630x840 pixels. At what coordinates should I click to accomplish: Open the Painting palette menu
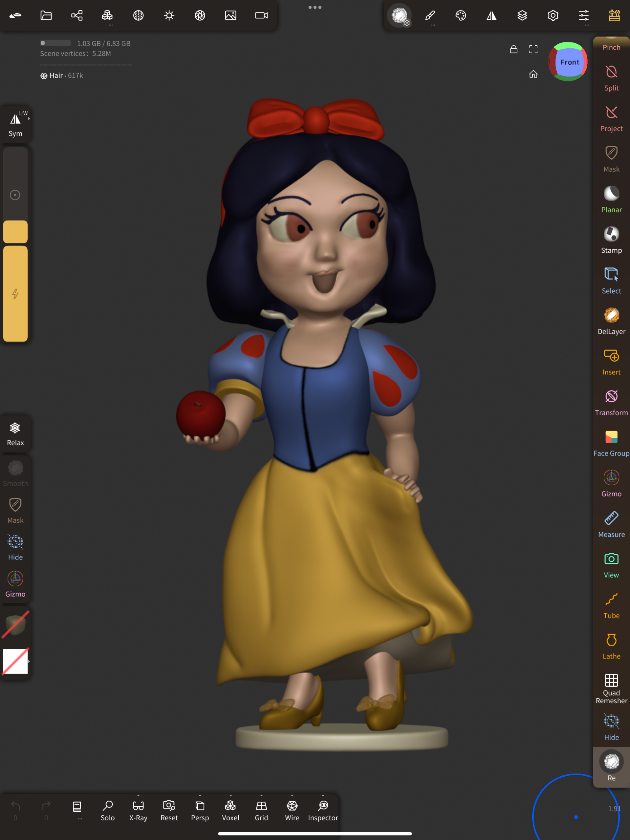click(461, 15)
